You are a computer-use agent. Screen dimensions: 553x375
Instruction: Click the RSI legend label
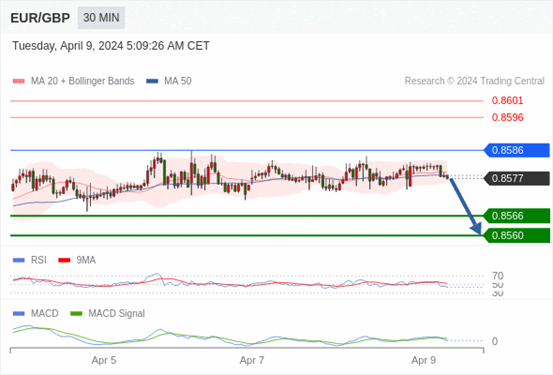(x=39, y=260)
